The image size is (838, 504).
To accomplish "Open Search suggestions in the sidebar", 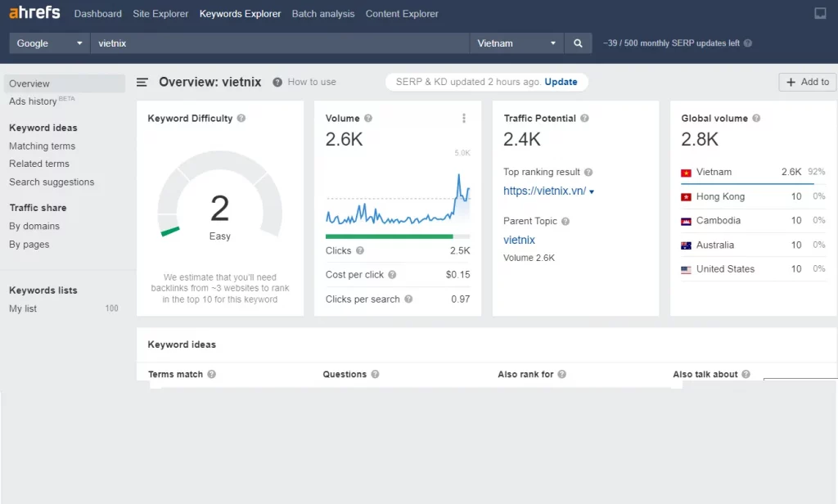I will click(x=52, y=182).
